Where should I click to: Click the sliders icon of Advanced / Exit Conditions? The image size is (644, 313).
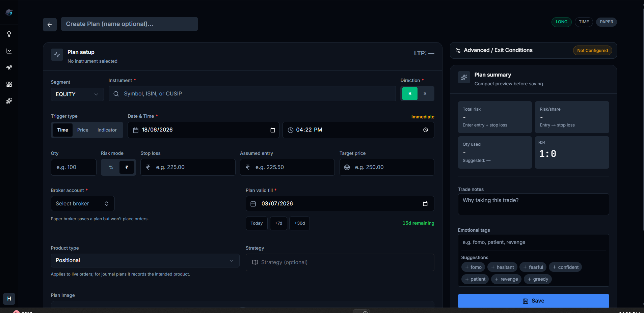[x=458, y=51]
